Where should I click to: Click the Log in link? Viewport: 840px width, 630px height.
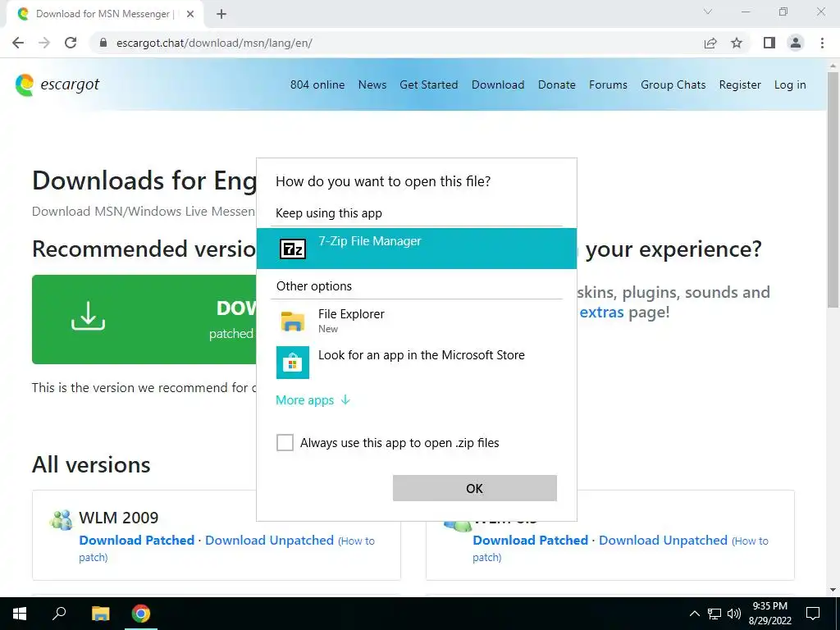pos(790,84)
